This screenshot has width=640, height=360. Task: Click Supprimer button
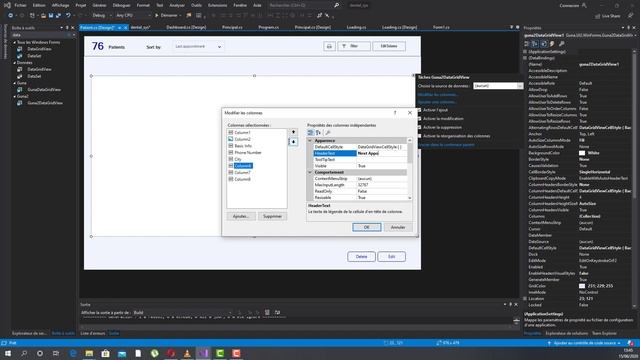[x=272, y=216]
